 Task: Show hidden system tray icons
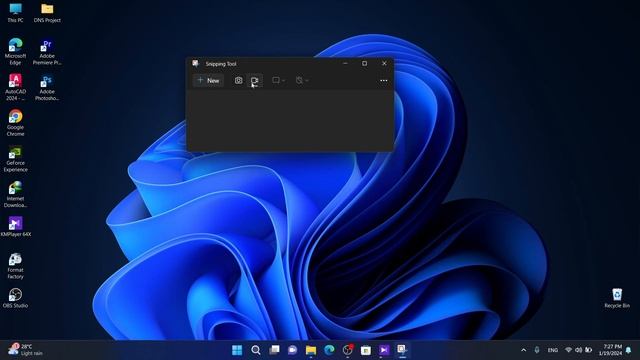point(524,350)
